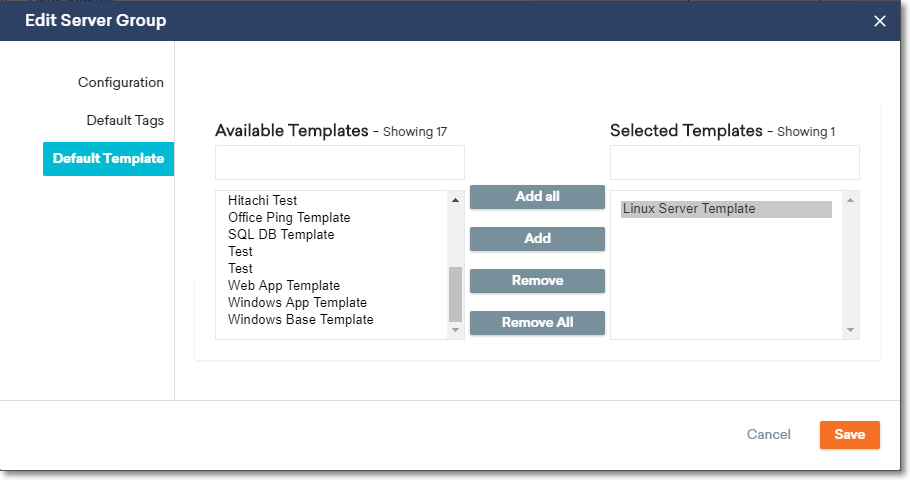
Task: Select the Default Template tab
Action: pos(109,158)
